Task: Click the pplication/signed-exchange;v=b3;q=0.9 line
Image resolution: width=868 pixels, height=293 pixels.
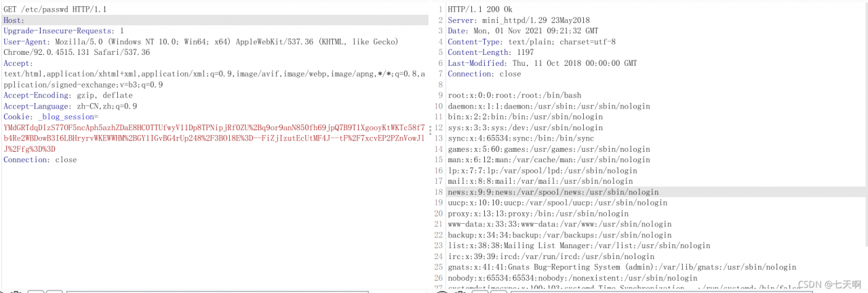Action: 83,85
